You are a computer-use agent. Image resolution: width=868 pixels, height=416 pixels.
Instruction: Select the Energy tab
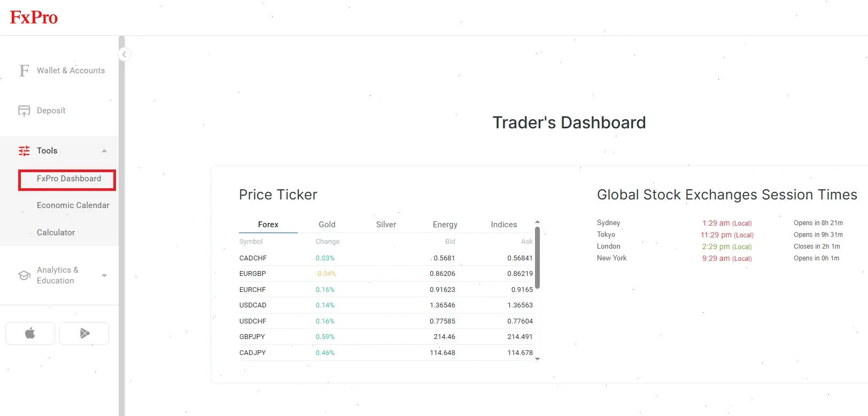445,224
